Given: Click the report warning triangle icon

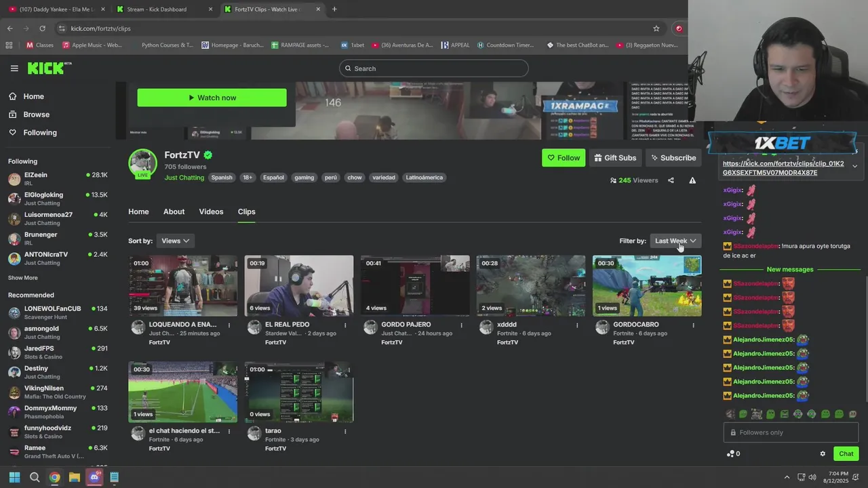Looking at the screenshot, I should pos(692,180).
